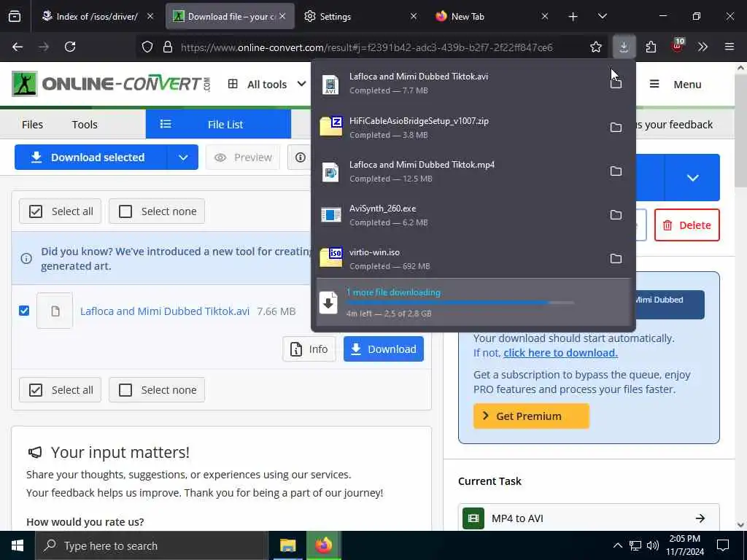Expand blue dropdown chevron right of downloads panel
Image resolution: width=747 pixels, height=560 pixels.
click(692, 178)
